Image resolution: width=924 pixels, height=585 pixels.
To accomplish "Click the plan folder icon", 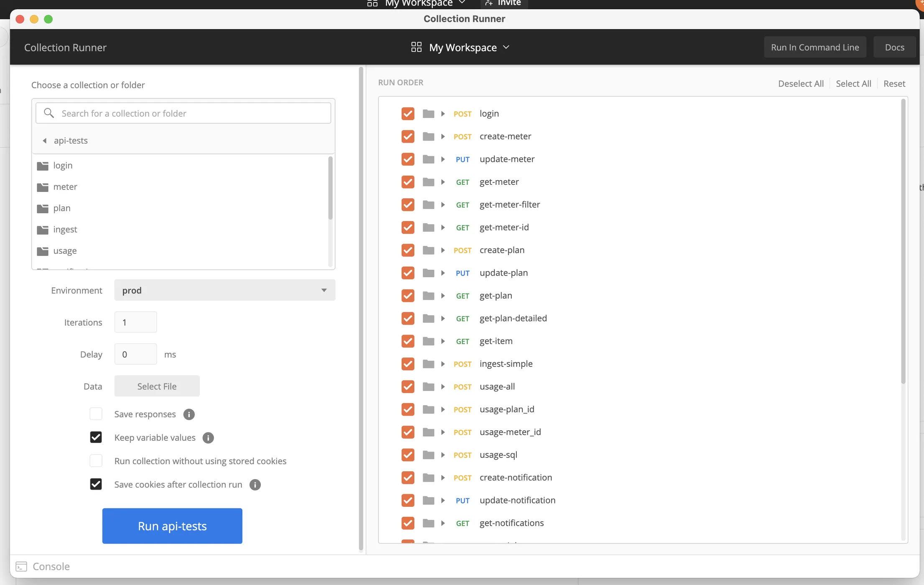I will click(x=43, y=208).
